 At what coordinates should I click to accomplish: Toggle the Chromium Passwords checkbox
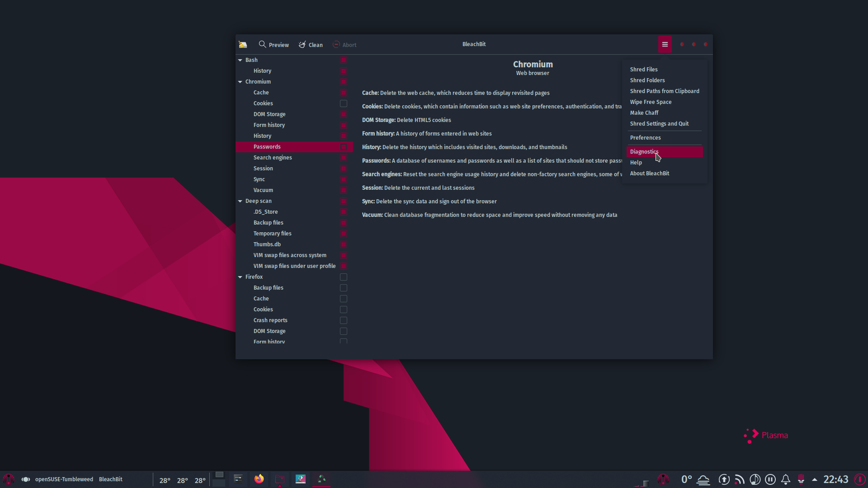344,147
